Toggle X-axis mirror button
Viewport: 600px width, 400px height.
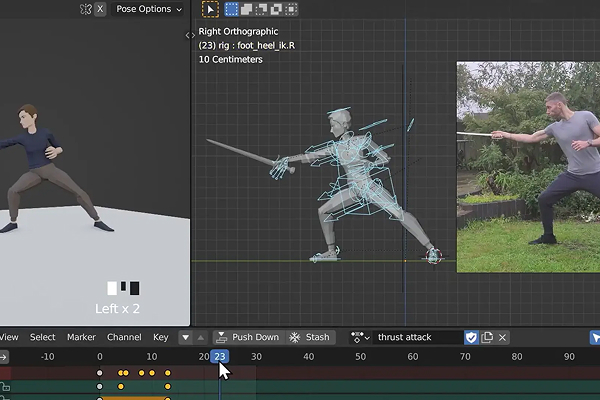click(x=99, y=9)
